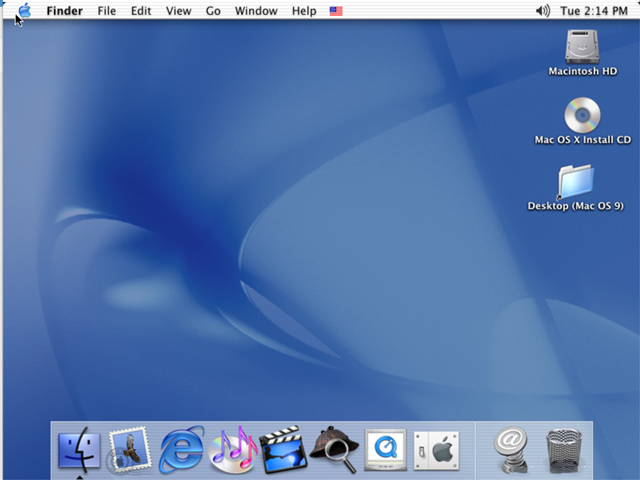Select the Macintosh HD drive icon
This screenshot has width=640, height=480.
(x=582, y=47)
